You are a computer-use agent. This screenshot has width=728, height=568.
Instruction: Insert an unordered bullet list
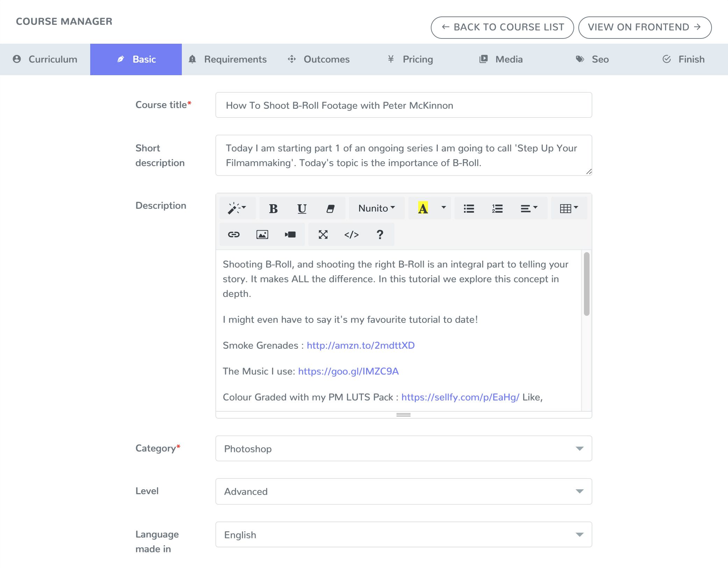pos(469,208)
